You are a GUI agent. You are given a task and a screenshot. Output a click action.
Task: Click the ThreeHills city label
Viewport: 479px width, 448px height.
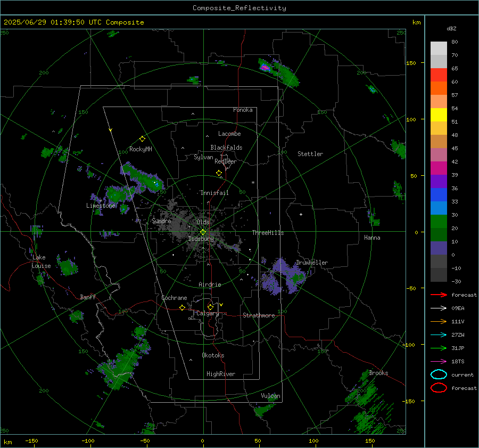tap(268, 233)
